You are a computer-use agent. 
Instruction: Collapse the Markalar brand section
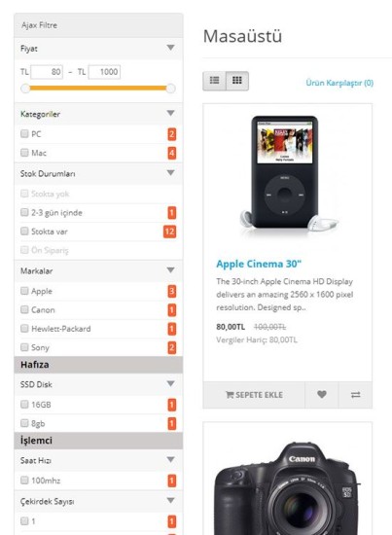pos(170,269)
